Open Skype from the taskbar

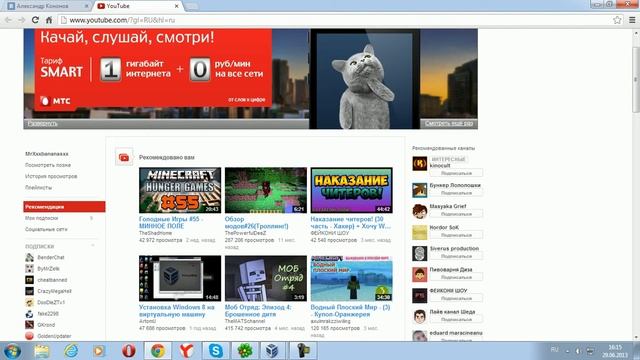tap(216, 351)
